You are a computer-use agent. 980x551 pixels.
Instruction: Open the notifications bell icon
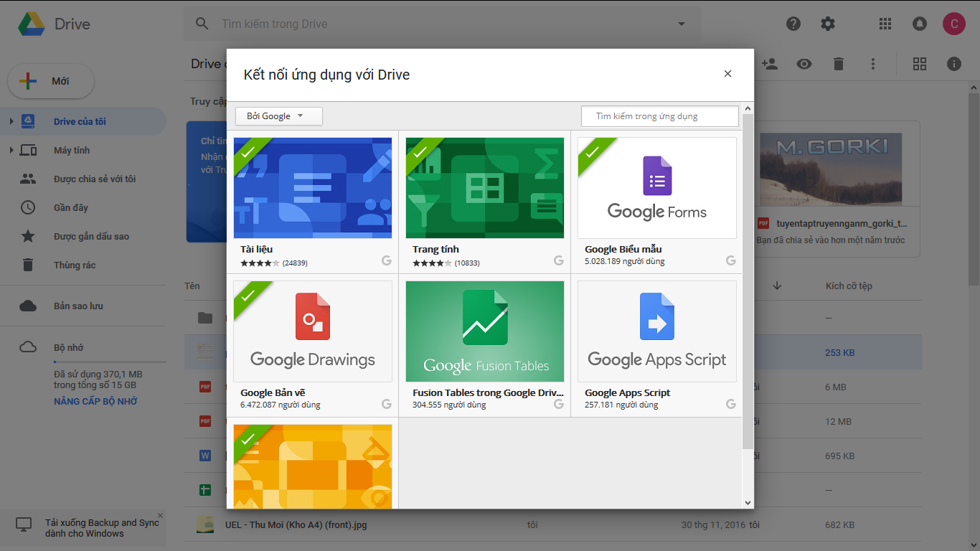(919, 24)
